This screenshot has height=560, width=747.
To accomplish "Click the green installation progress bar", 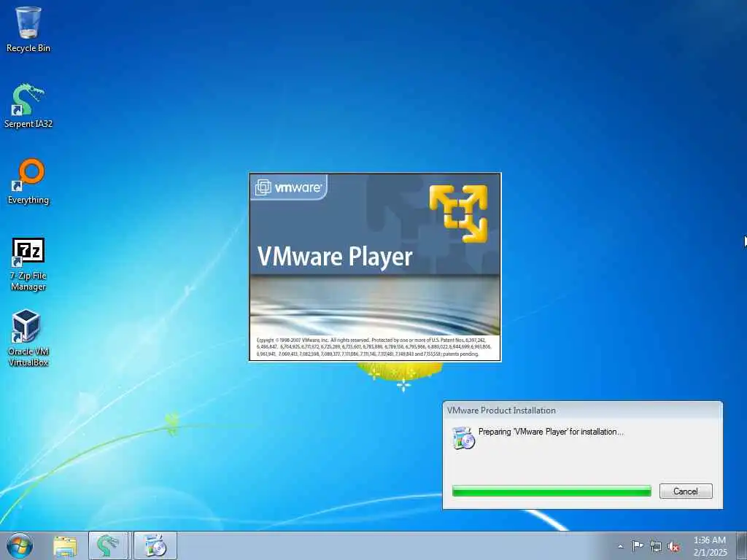I will [551, 491].
